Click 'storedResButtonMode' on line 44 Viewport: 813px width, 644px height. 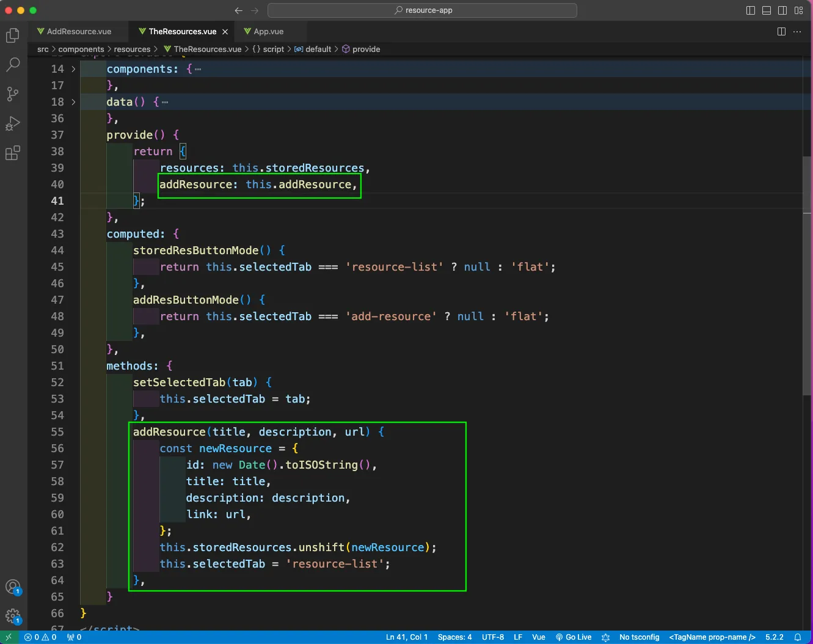195,250
